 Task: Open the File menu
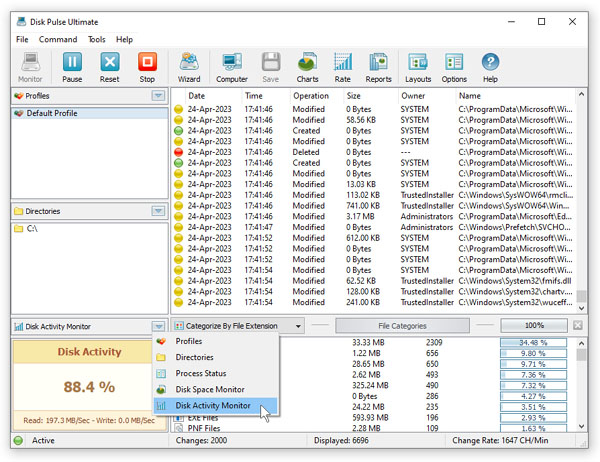[x=22, y=39]
